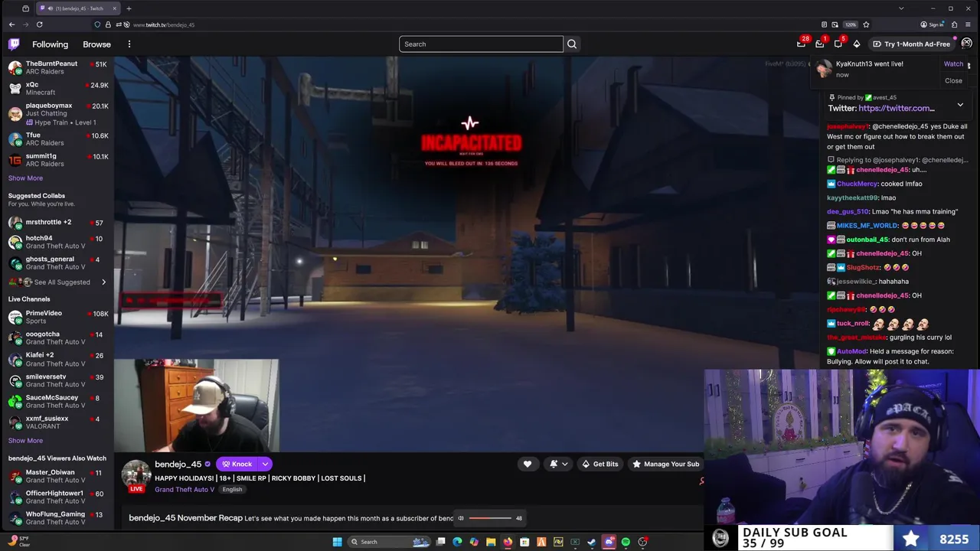Mute tab via speaker icon on Twitch tab
980x551 pixels.
51,8
